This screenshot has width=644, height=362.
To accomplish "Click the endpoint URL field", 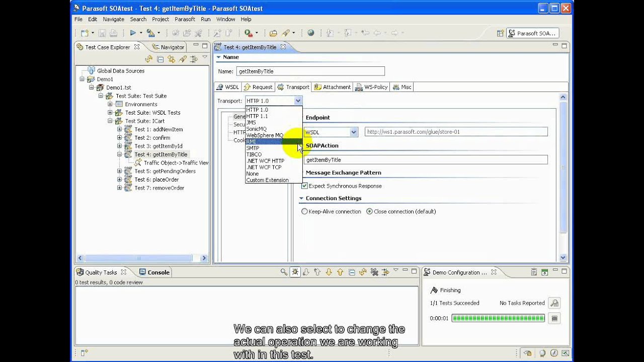I will (456, 132).
